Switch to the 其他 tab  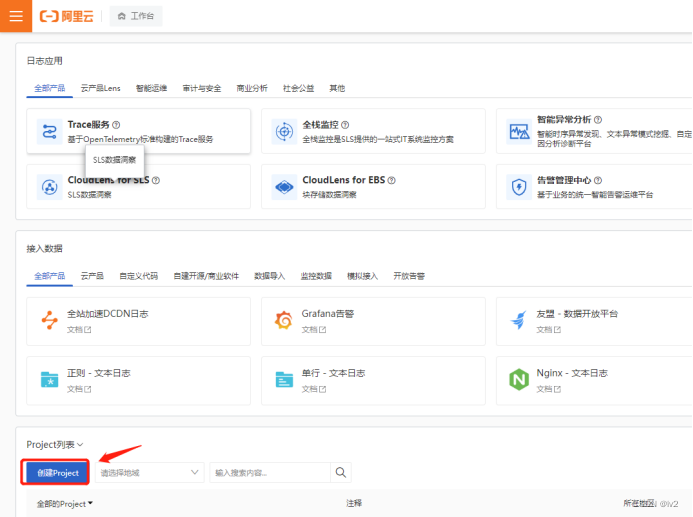pos(337,88)
